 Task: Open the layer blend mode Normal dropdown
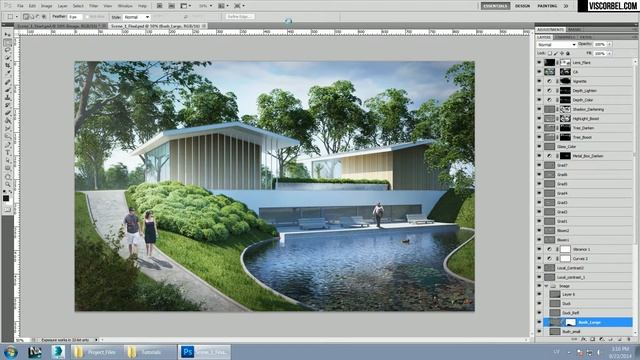(557, 44)
